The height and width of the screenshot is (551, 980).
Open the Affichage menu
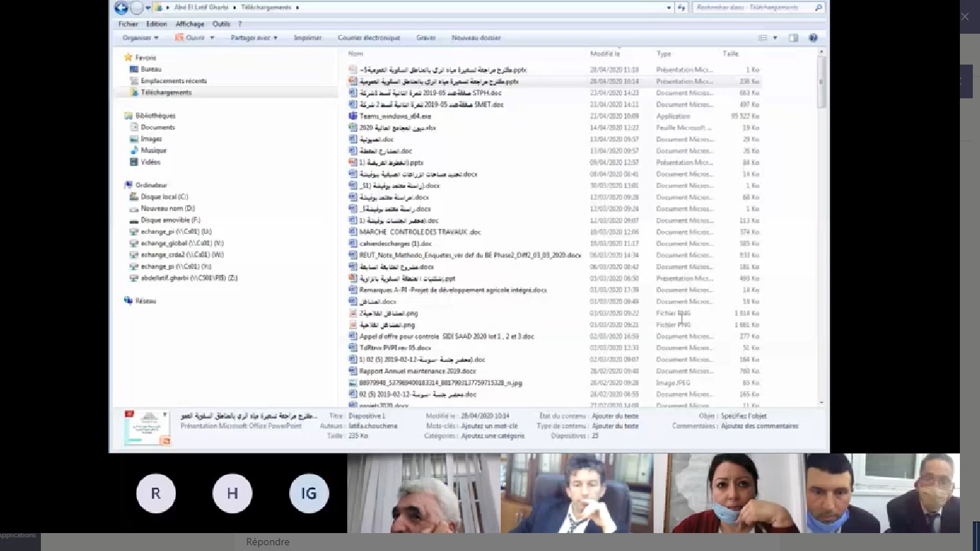click(x=190, y=24)
